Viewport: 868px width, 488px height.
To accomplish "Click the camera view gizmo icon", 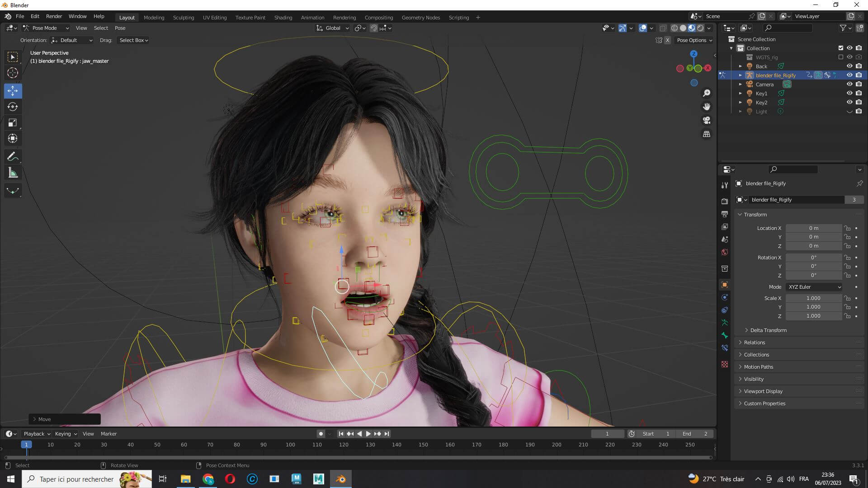I will coord(707,121).
